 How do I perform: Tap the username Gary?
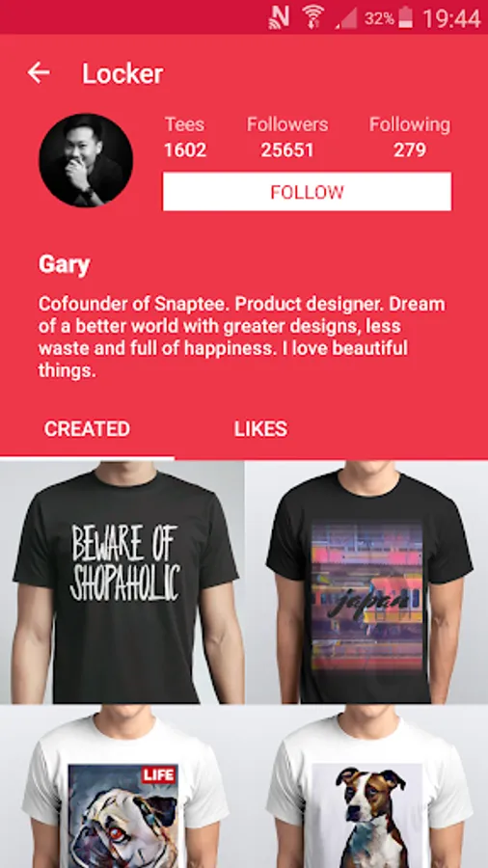65,266
